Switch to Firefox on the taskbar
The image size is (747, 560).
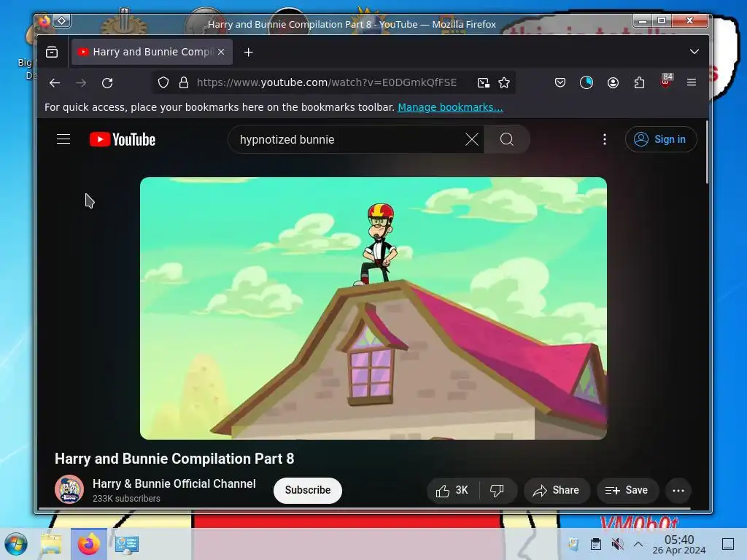(x=88, y=544)
